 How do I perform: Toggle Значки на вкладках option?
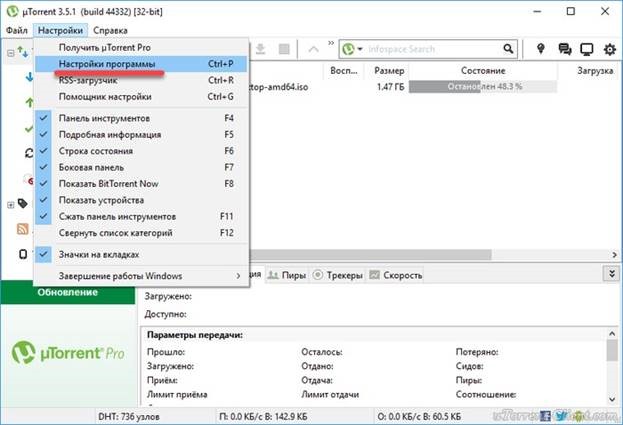[x=141, y=254]
